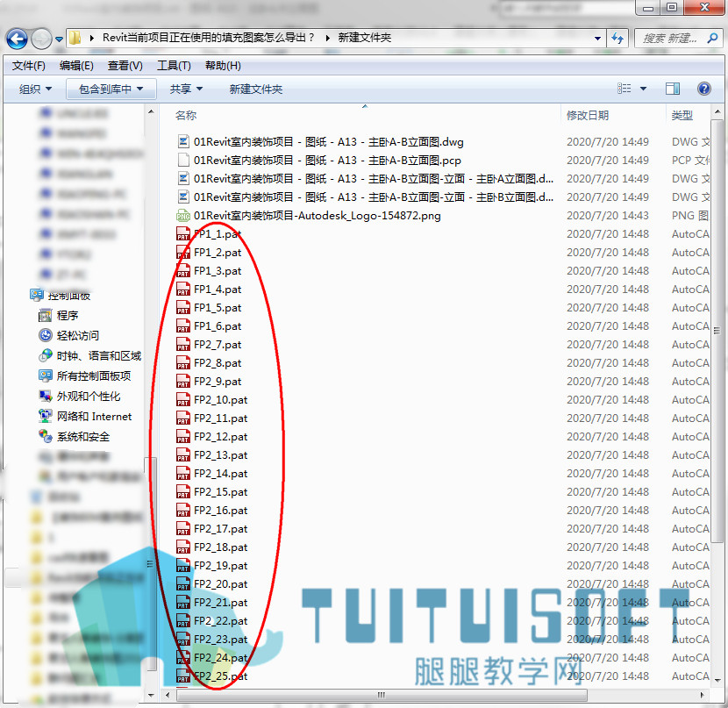Image resolution: width=728 pixels, height=708 pixels.
Task: Sort by the 名称 column header
Action: point(186,115)
